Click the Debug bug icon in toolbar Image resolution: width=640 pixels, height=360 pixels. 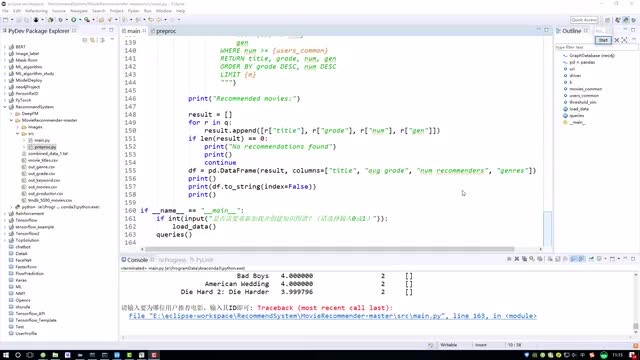click(x=36, y=20)
